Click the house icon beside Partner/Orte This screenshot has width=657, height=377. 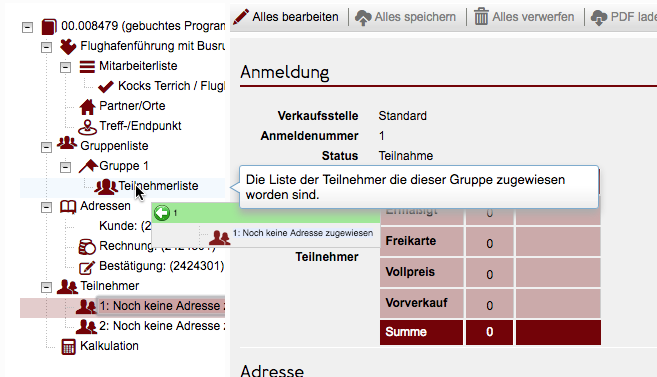[x=87, y=106]
